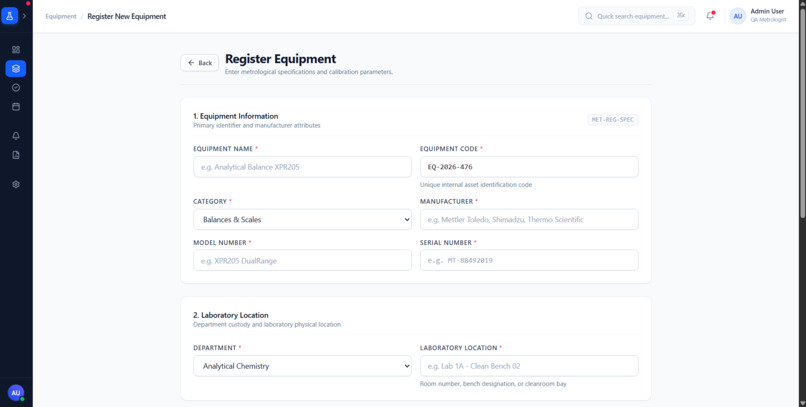The width and height of the screenshot is (806, 407).
Task: Click 'Unique internal asset identification code' hint
Action: point(475,184)
